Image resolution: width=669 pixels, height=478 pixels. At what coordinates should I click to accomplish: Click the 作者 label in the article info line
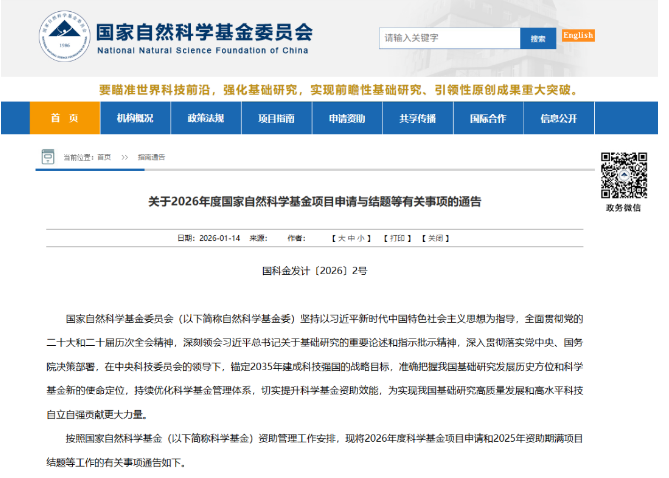click(x=297, y=238)
